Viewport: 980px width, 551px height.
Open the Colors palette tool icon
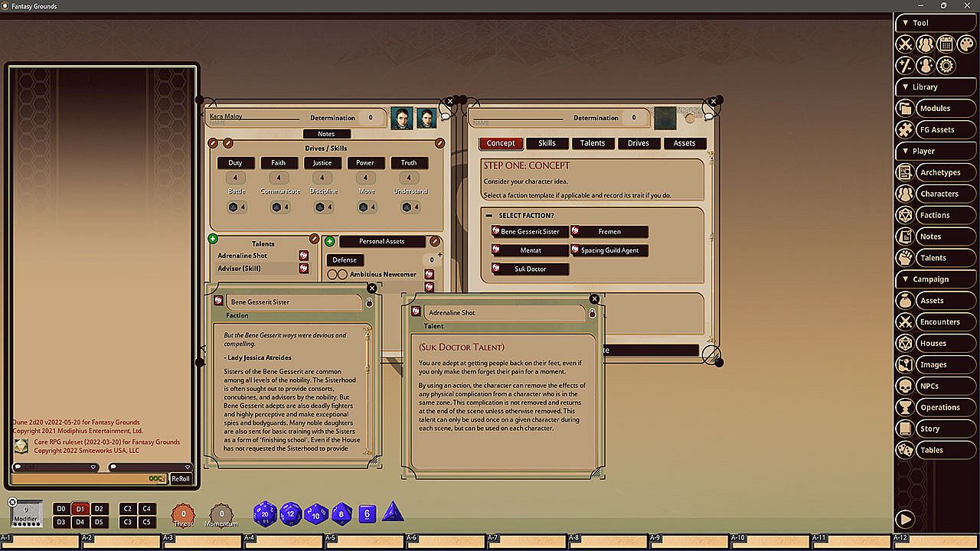click(965, 44)
